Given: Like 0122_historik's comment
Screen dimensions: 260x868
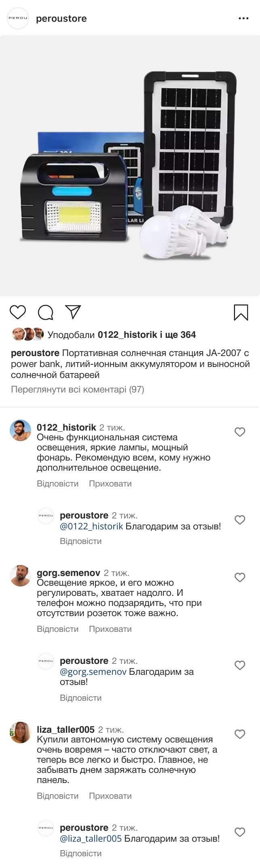Looking at the screenshot, I should coord(240,432).
